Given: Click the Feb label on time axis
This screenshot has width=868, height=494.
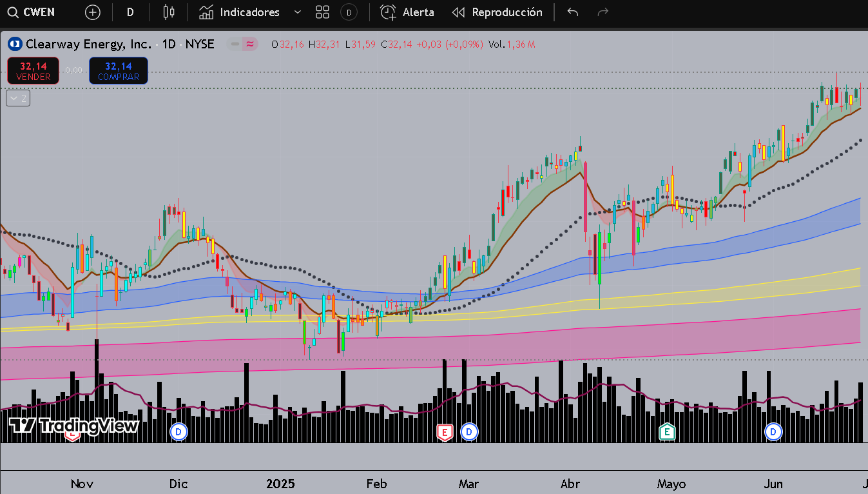Looking at the screenshot, I should point(376,484).
